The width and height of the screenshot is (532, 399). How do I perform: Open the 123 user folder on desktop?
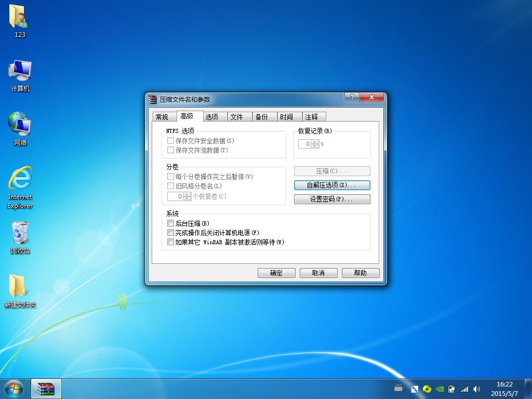click(x=19, y=20)
